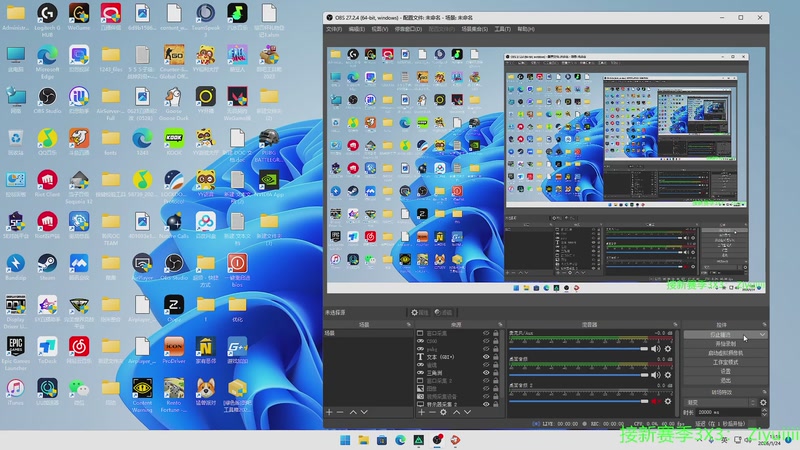Toggle visibility eye for 文本 (GDI+) source
This screenshot has width=800, height=450.
[x=486, y=357]
